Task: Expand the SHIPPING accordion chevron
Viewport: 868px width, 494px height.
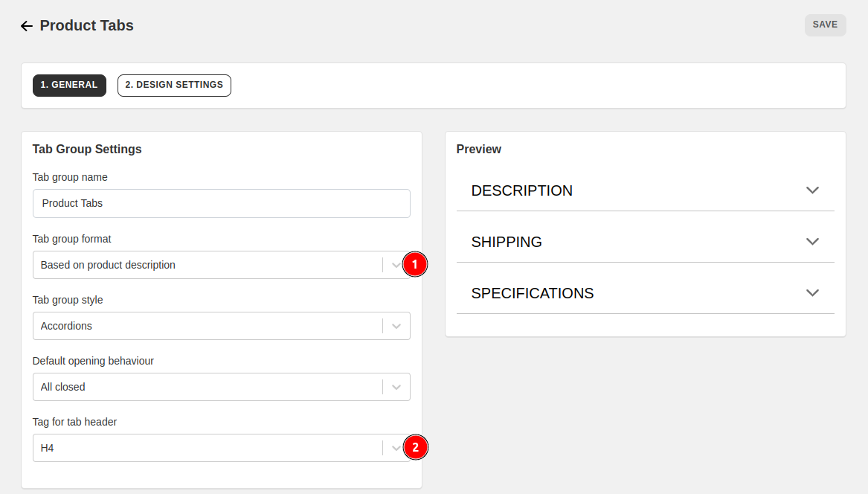Action: pyautogui.click(x=812, y=242)
